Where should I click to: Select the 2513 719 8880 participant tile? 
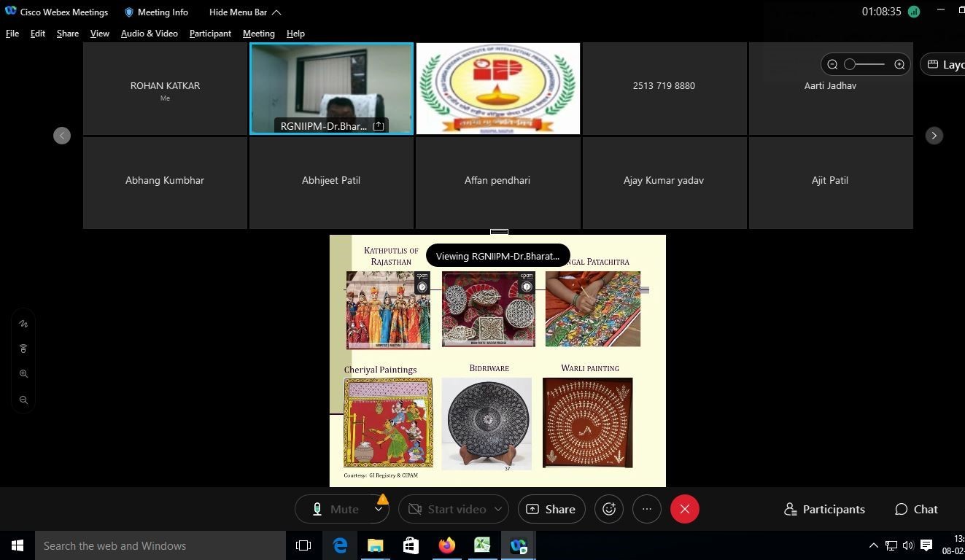click(x=664, y=88)
